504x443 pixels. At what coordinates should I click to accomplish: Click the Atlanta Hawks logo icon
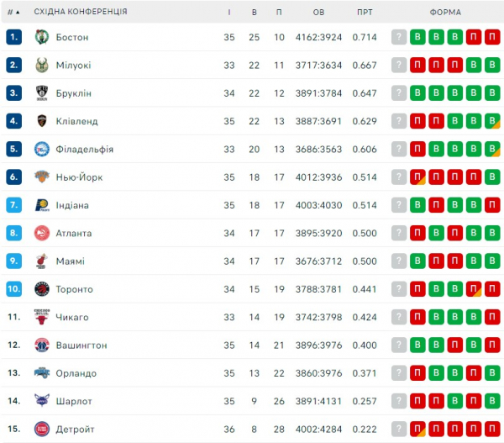(42, 233)
